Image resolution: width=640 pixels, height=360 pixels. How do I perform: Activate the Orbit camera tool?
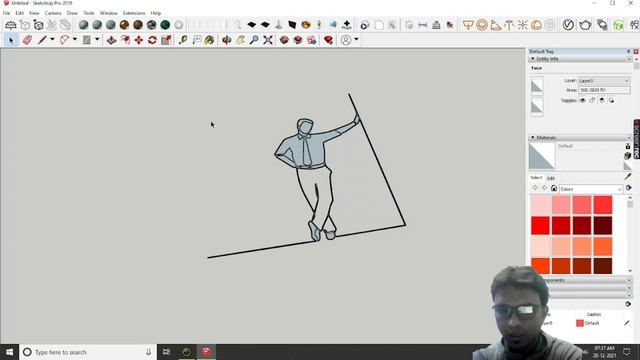tap(227, 40)
